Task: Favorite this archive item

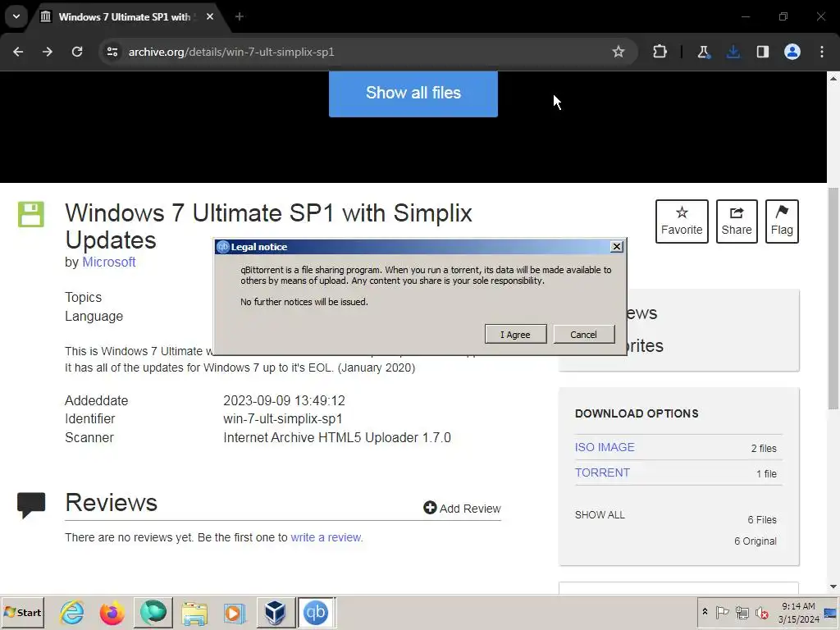Action: [x=682, y=221]
